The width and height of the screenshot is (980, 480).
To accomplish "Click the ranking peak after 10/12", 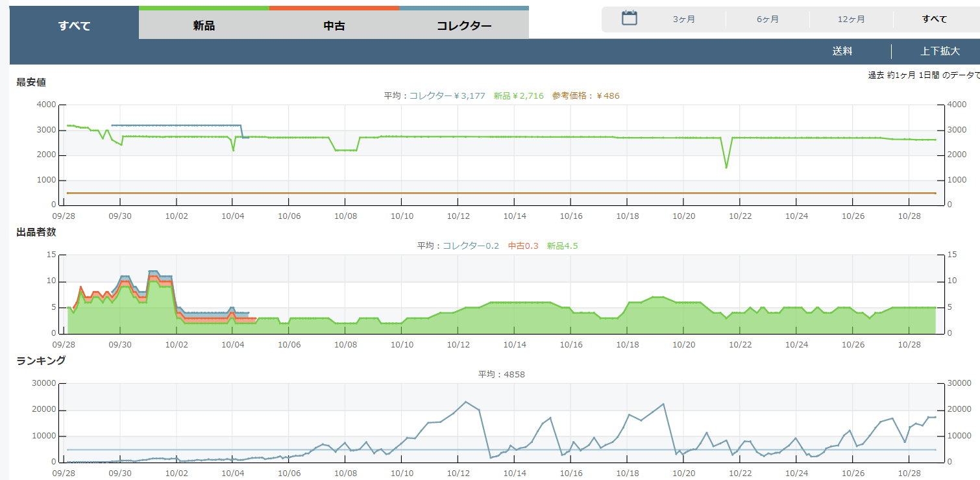I will coord(465,402).
